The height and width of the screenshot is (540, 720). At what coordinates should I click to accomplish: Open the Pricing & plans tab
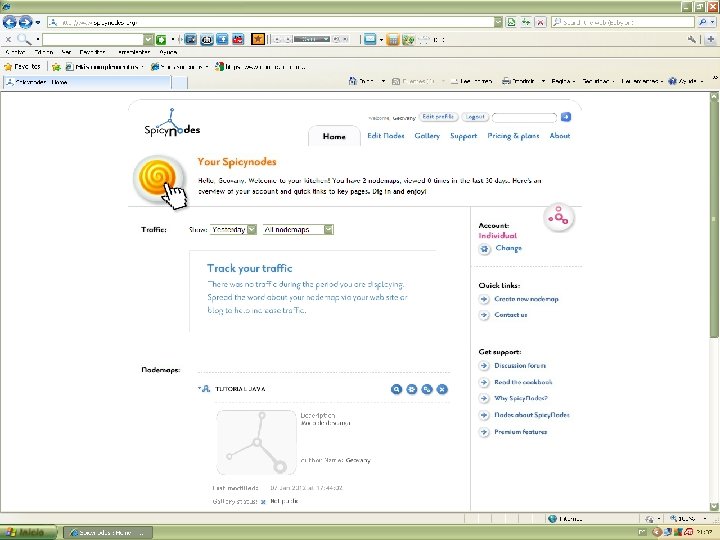(513, 136)
